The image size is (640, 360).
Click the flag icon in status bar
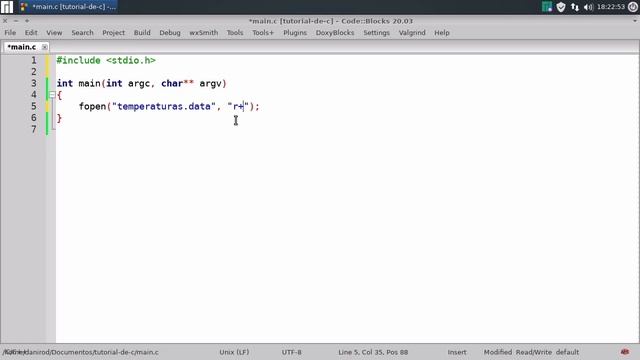(624, 352)
